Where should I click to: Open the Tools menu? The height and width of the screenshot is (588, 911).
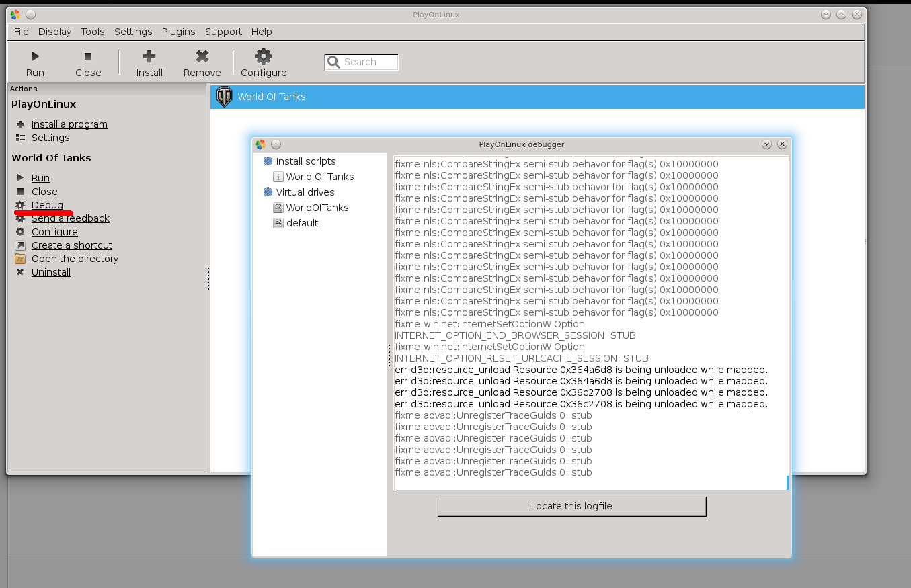[93, 32]
